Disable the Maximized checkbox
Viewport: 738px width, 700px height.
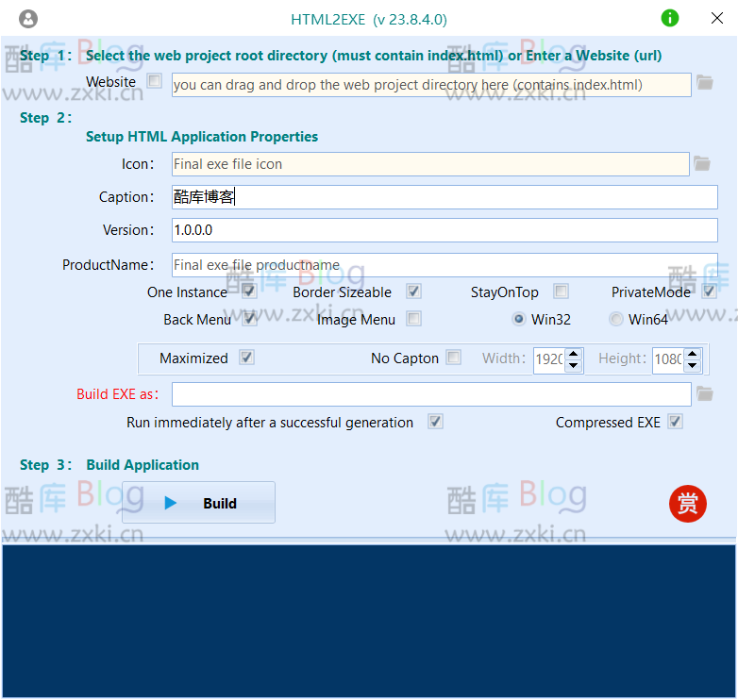click(246, 358)
